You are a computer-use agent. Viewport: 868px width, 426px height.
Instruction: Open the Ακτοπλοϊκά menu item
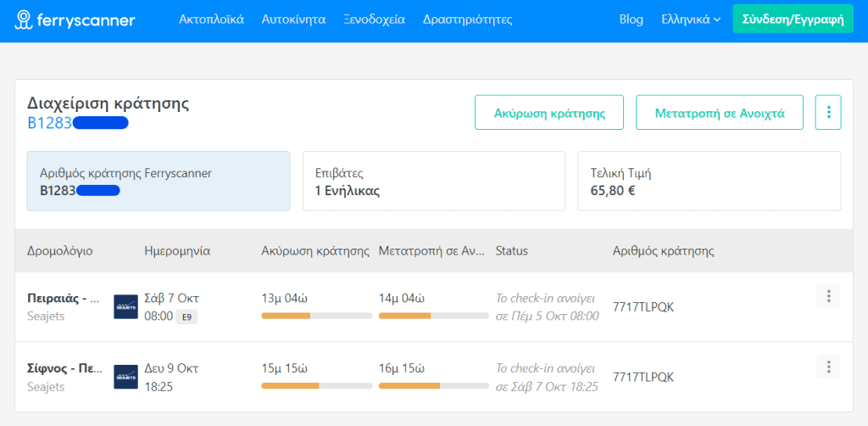point(211,20)
